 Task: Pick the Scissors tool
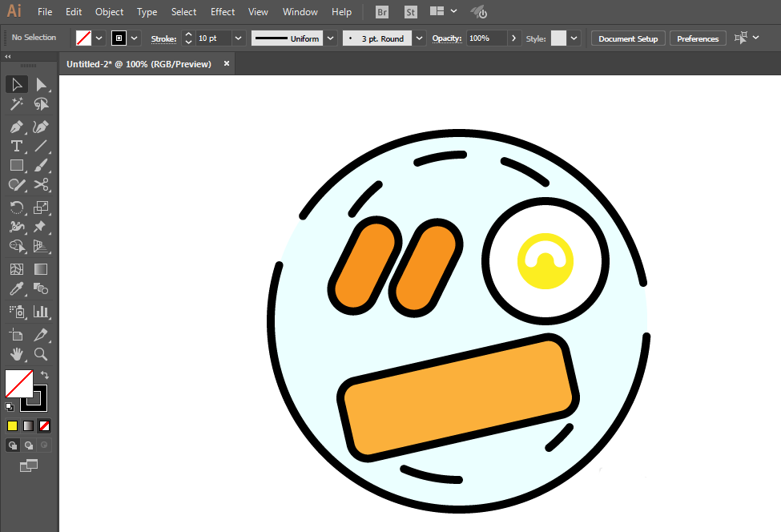click(x=41, y=184)
